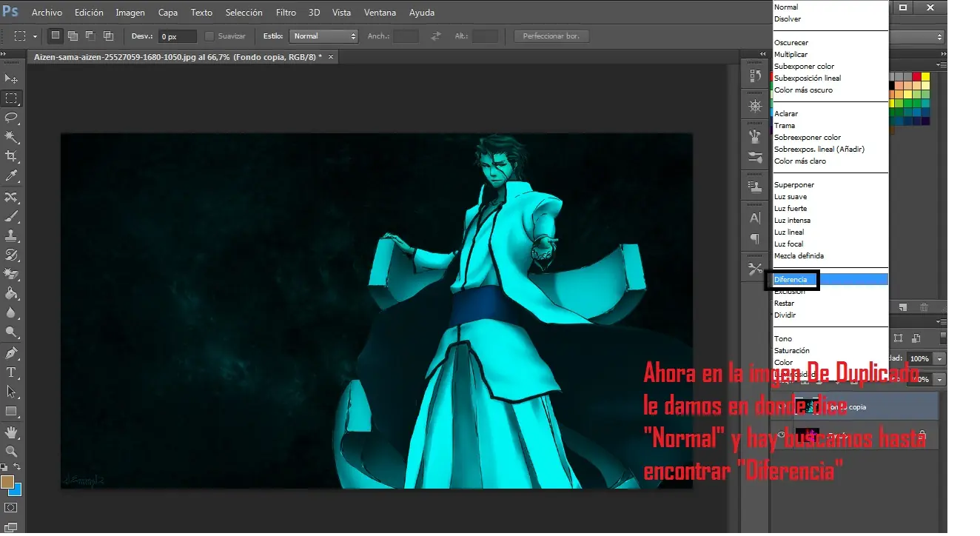Open the opacity 100% dropdown arrow
Image resolution: width=980 pixels, height=536 pixels.
coord(940,358)
